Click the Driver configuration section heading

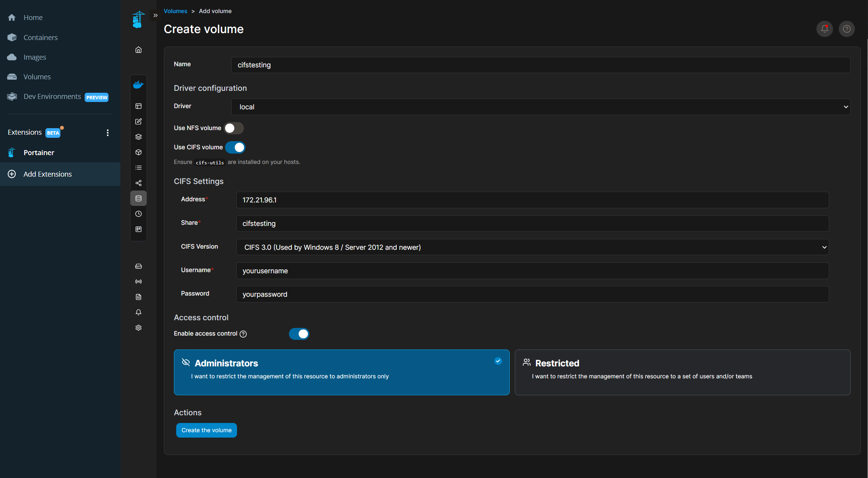210,88
